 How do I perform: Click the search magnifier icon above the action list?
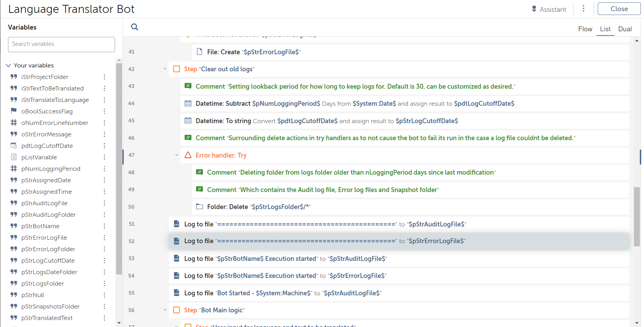(x=134, y=27)
